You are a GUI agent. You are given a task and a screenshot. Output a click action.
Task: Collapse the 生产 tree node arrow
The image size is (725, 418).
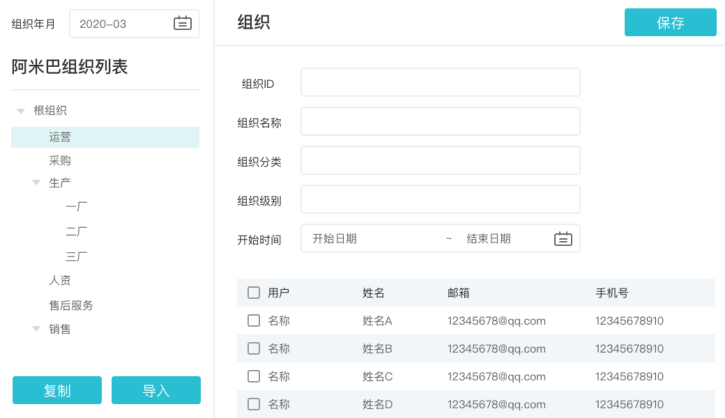(x=37, y=183)
